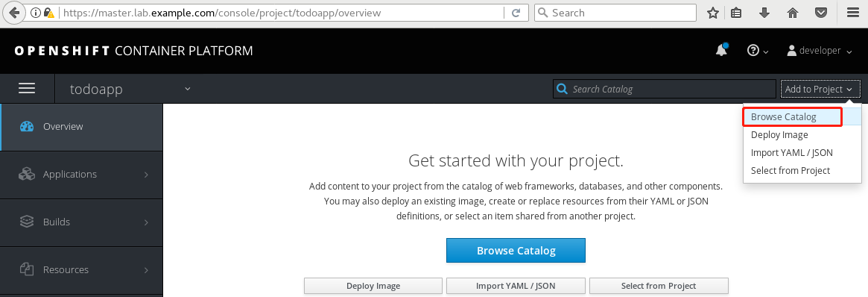This screenshot has width=868, height=297.
Task: Click the browser back arrow button
Action: (14, 13)
